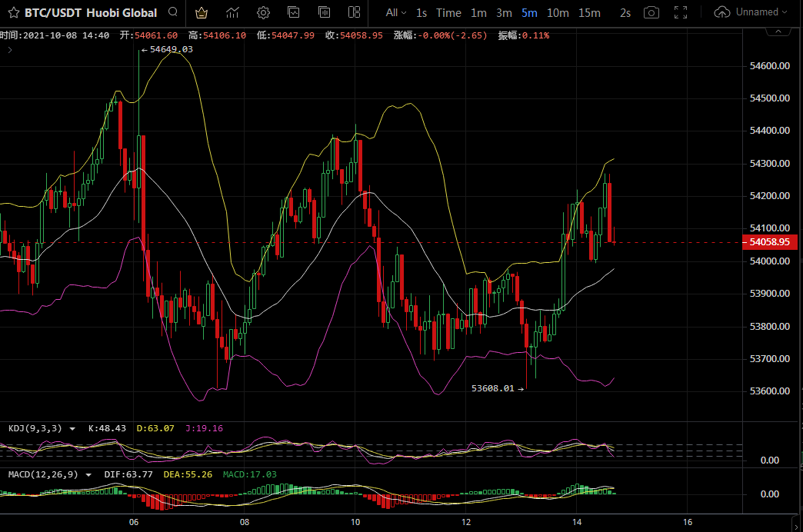Screen dimensions: 803x532
Task: Expand the indicator legend chevron
Action: (10, 50)
